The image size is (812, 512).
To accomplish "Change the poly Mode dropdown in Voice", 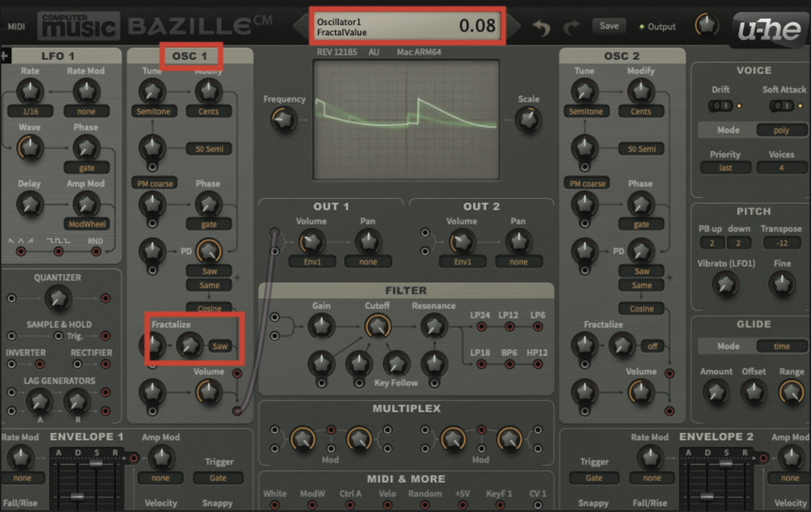I will (x=782, y=130).
